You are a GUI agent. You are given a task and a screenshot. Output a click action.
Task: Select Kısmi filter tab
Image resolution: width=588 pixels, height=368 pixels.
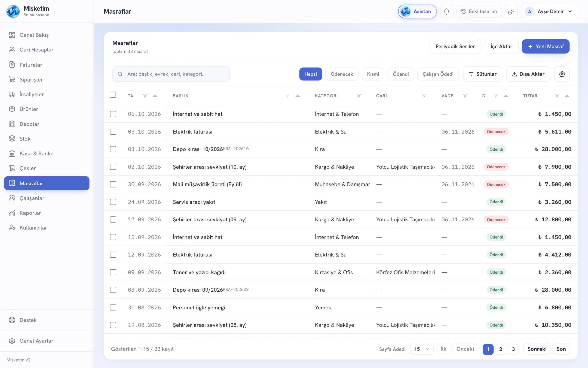(373, 74)
